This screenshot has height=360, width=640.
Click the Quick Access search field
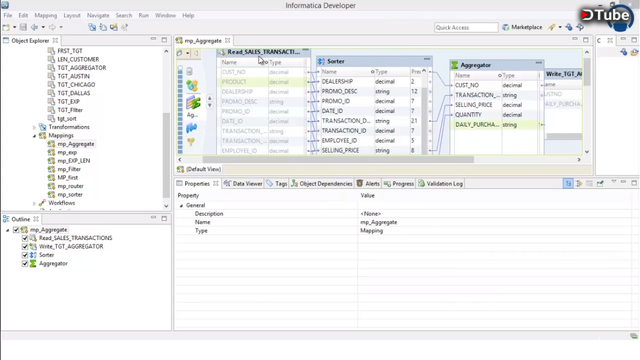click(466, 27)
